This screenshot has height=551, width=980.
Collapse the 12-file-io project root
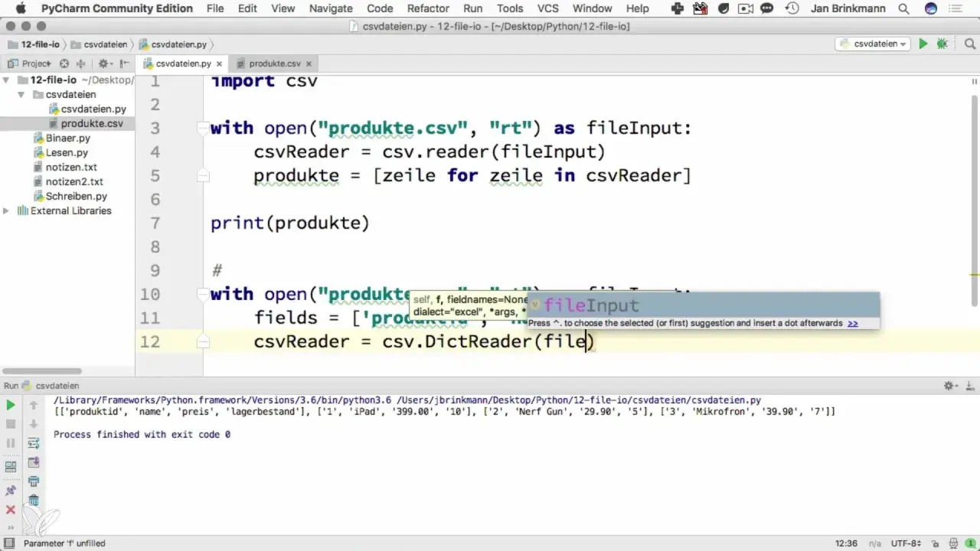point(7,80)
